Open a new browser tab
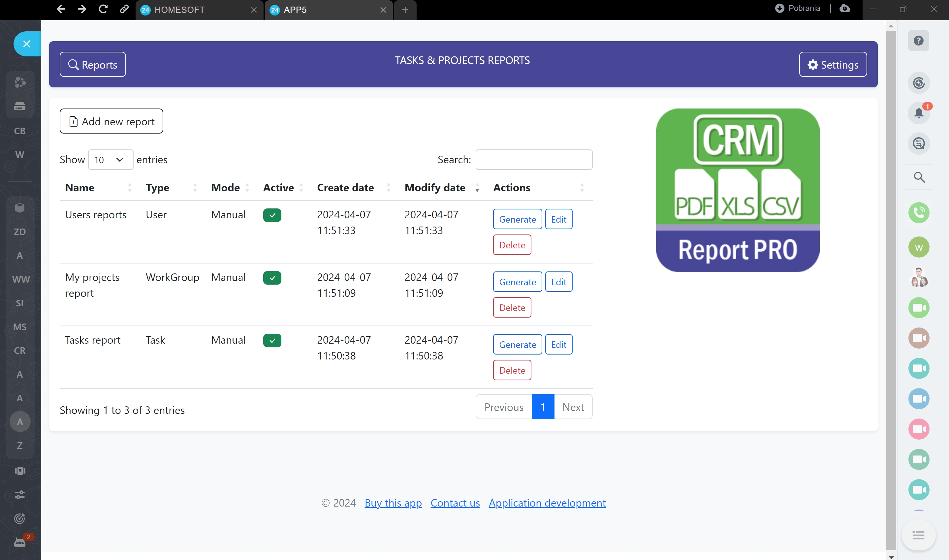The height and width of the screenshot is (560, 949). [x=405, y=10]
